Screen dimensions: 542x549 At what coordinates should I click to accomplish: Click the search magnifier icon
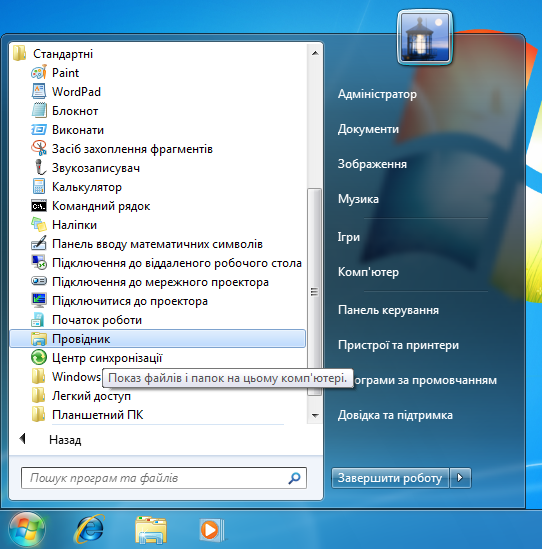pyautogui.click(x=294, y=478)
